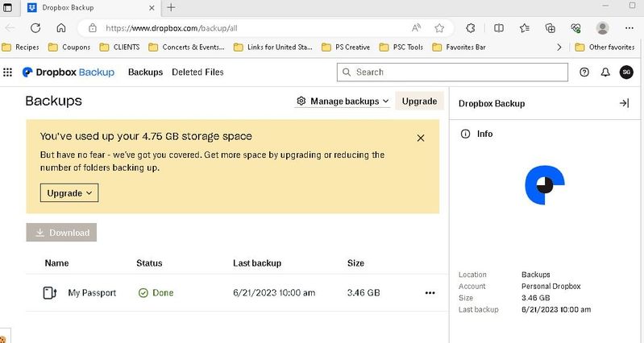Click the Dropbox Backup logo

[x=69, y=72]
